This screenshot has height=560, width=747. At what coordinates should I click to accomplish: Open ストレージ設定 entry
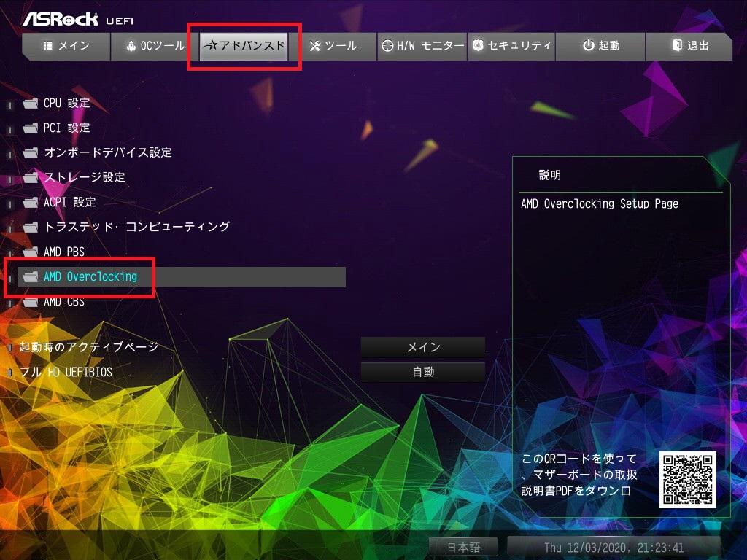tap(85, 177)
